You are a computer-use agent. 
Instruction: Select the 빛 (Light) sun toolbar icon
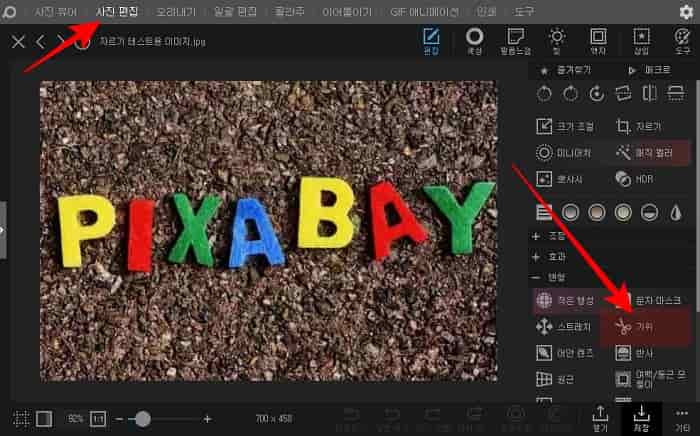557,42
